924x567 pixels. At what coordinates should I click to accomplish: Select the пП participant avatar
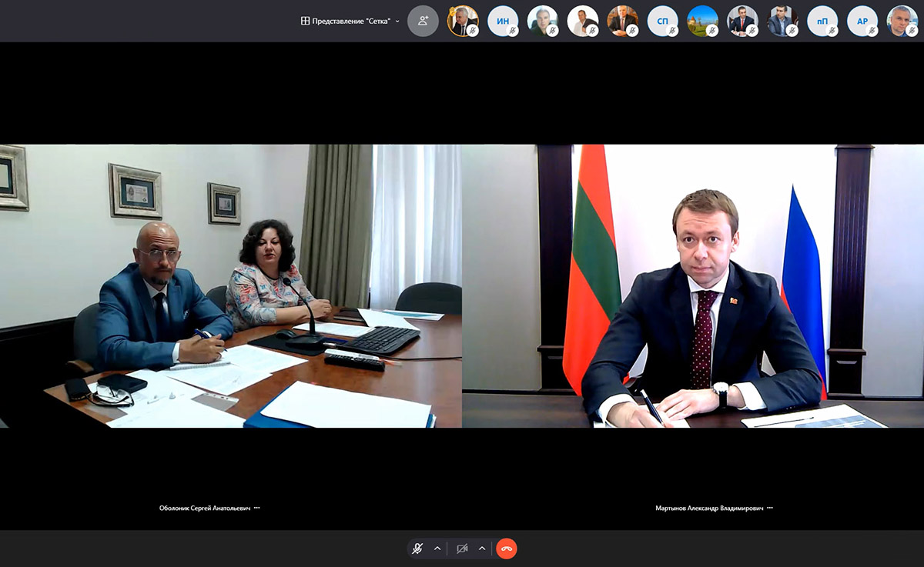click(x=822, y=21)
